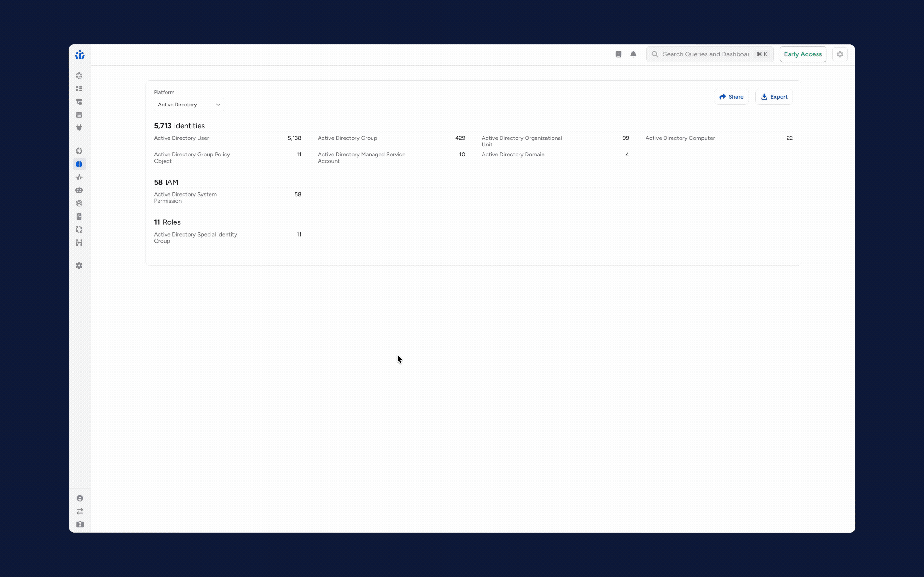The height and width of the screenshot is (577, 924).
Task: Click the camera aperture shutter sidebar icon
Action: click(x=79, y=151)
